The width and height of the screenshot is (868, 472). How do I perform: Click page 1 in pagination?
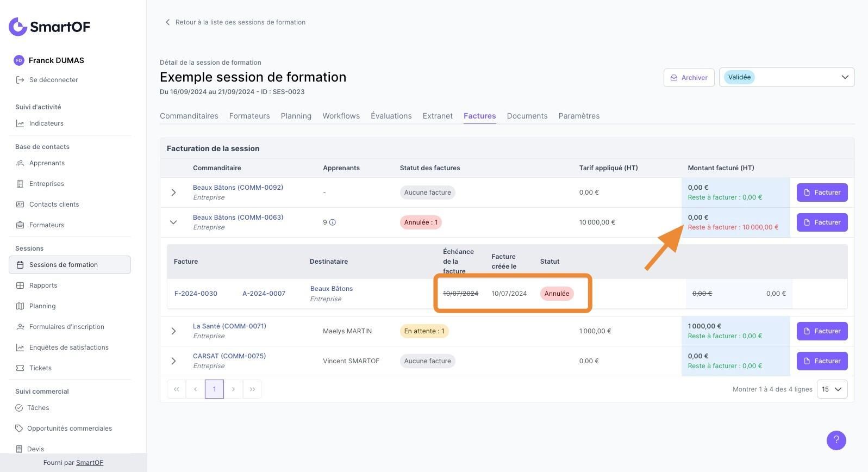(214, 389)
